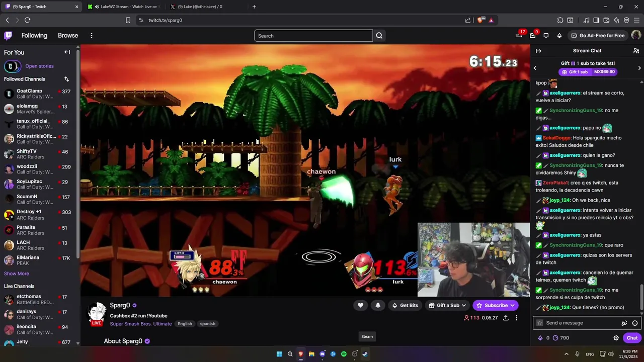Bookmark this page in the address bar
The image size is (644, 362).
tap(128, 20)
